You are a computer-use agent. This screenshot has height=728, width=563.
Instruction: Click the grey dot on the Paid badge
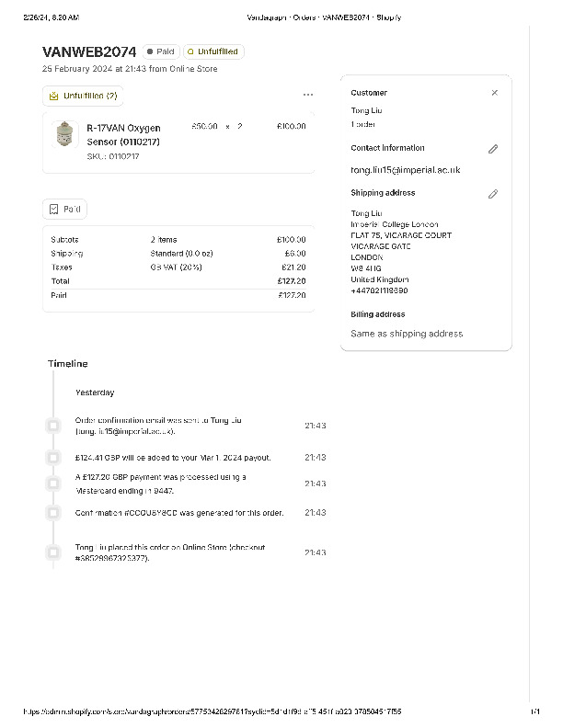(150, 52)
